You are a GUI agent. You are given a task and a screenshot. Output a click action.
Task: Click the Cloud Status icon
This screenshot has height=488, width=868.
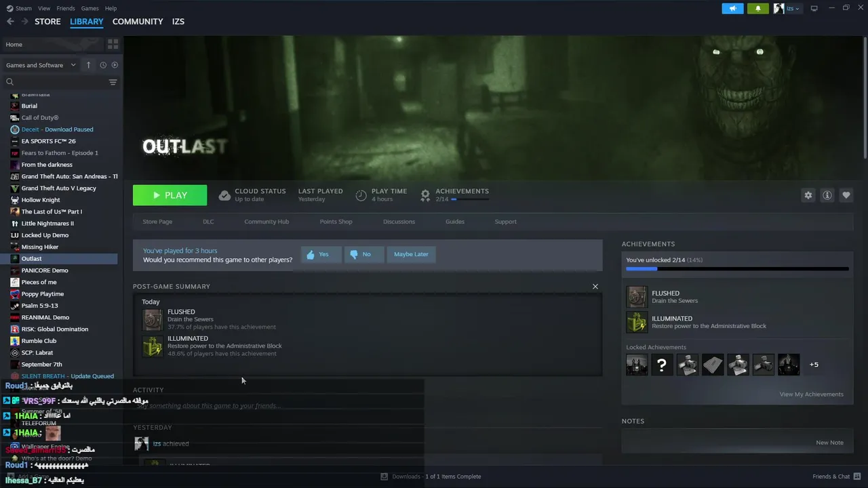[x=224, y=195]
